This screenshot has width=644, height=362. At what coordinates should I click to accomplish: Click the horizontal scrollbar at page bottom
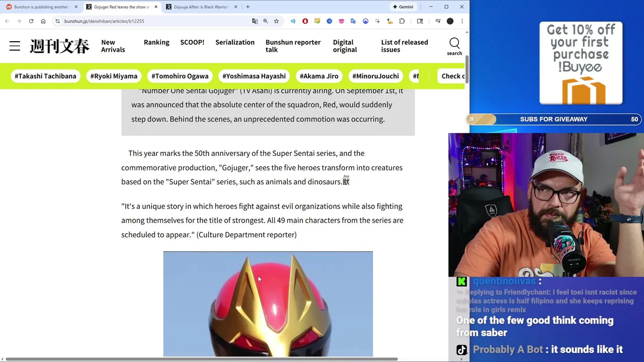pyautogui.click(x=201, y=359)
